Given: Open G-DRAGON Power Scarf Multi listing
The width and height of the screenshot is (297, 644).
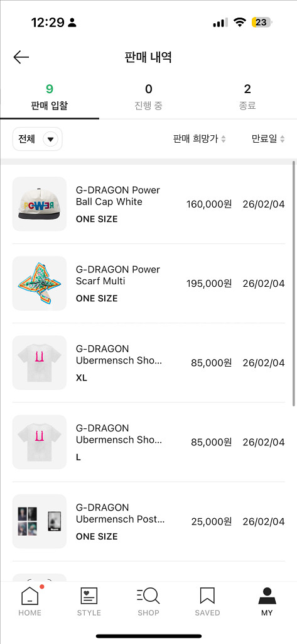Looking at the screenshot, I should pyautogui.click(x=148, y=284).
